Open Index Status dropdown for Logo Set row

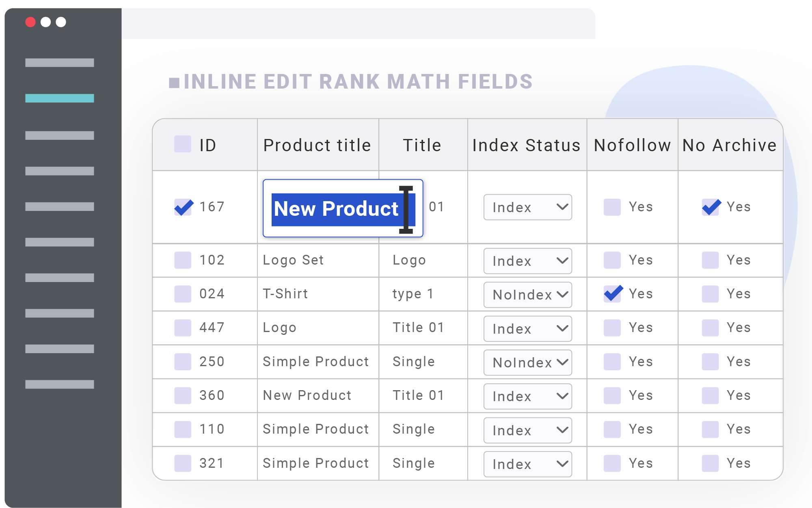pos(528,261)
